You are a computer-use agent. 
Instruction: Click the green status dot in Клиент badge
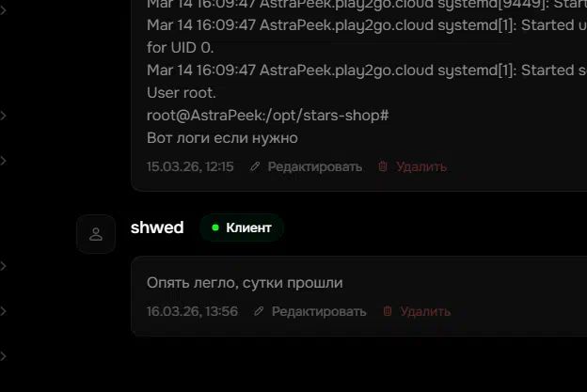pos(215,227)
